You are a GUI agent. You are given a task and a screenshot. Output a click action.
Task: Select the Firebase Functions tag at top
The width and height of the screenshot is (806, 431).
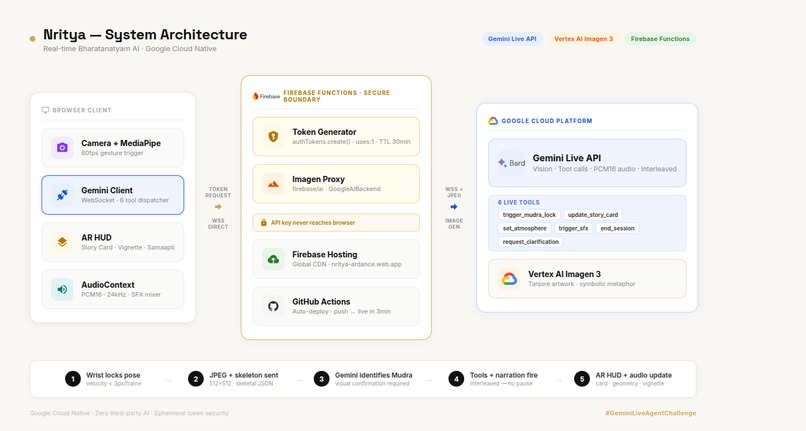tap(660, 39)
